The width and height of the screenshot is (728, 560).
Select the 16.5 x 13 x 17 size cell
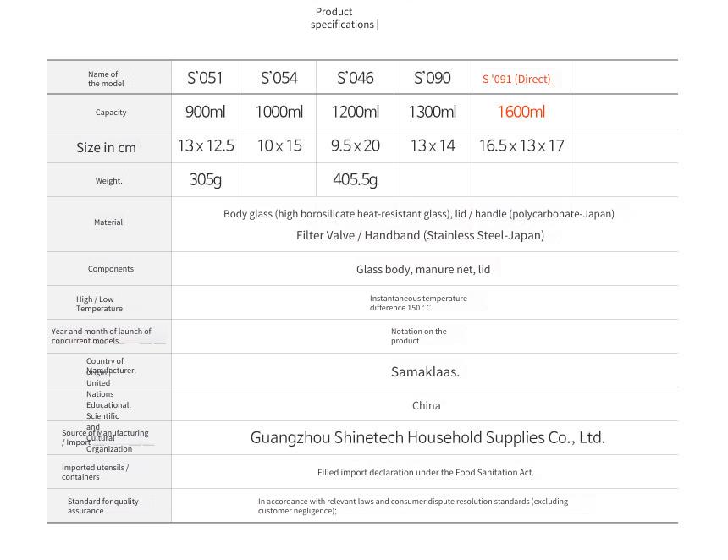pos(521,145)
